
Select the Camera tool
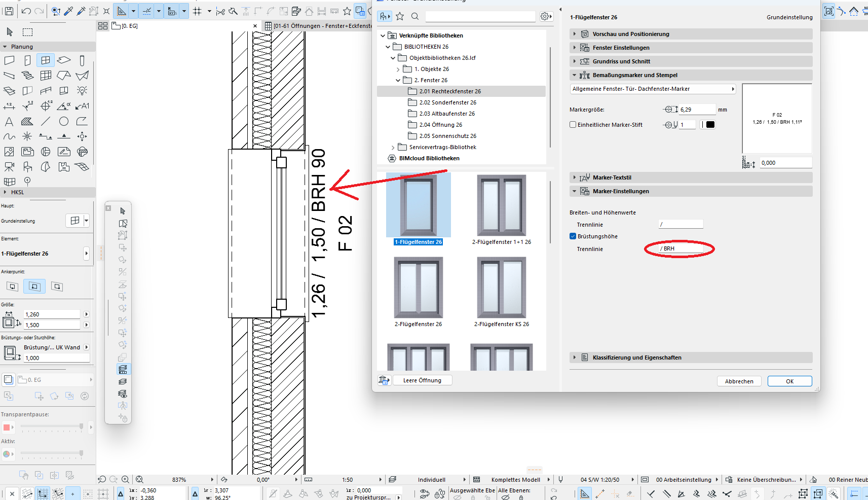click(9, 166)
